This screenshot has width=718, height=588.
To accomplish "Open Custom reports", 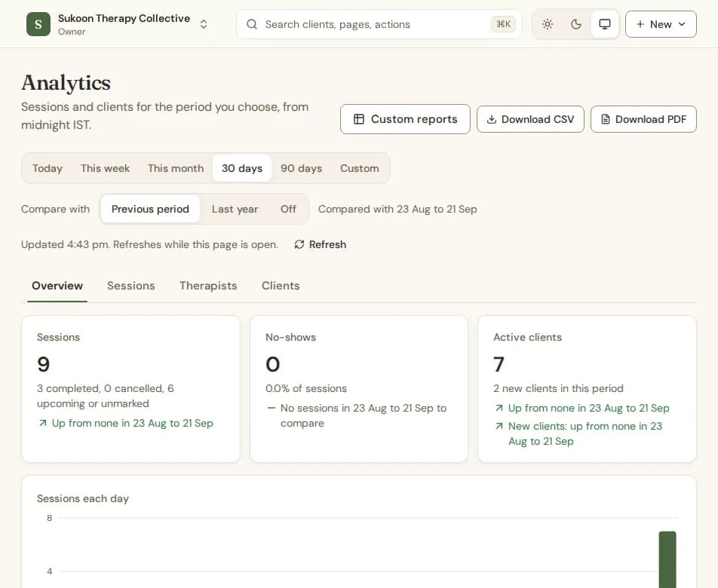I will (405, 119).
